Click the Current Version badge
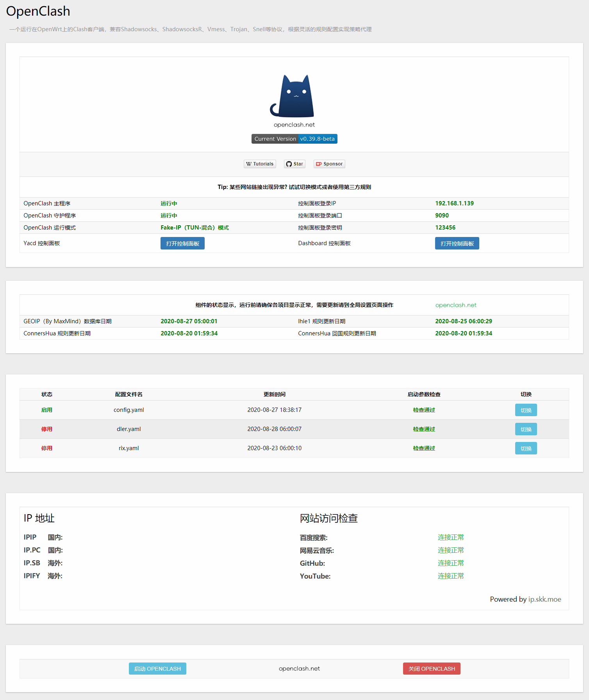Image resolution: width=589 pixels, height=700 pixels. tap(294, 139)
